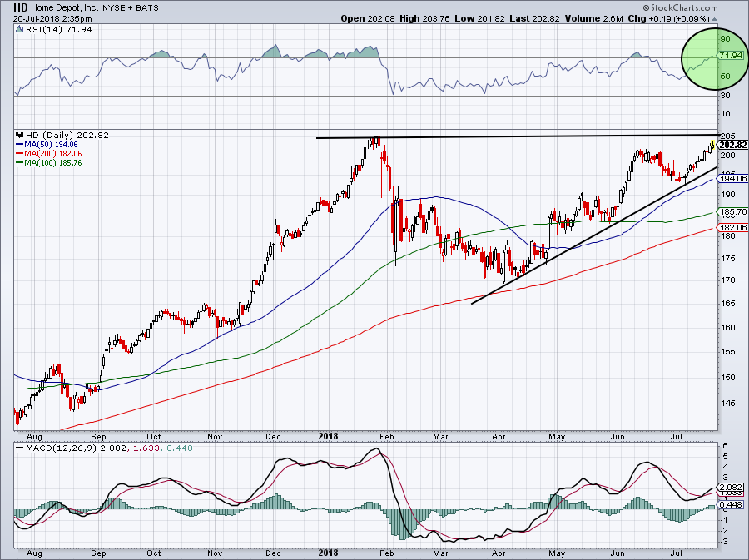Click the blue MA(50) legend line swatch
This screenshot has height=560, width=749.
click(20, 145)
